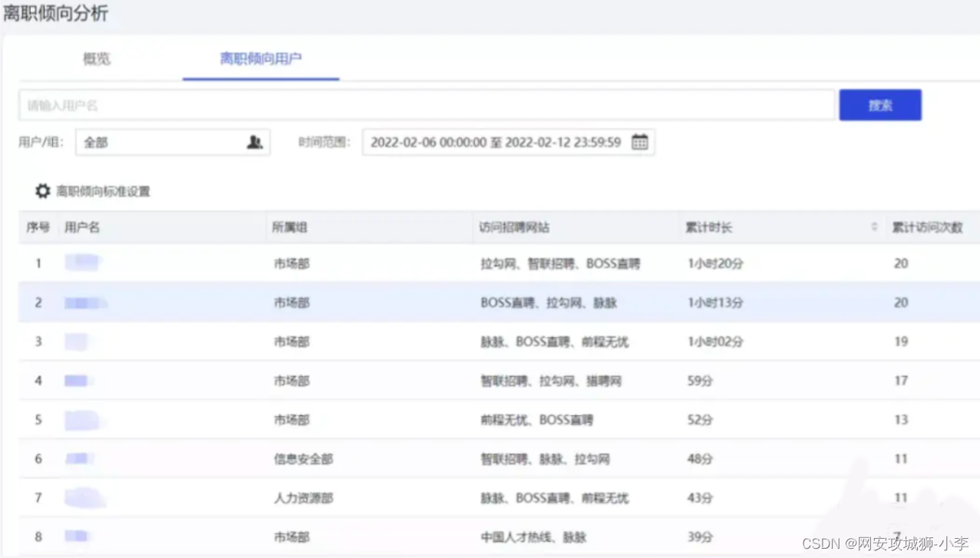Switch to the 离职倾向用户 tab
Viewport: 980px width, 558px height.
pos(261,58)
